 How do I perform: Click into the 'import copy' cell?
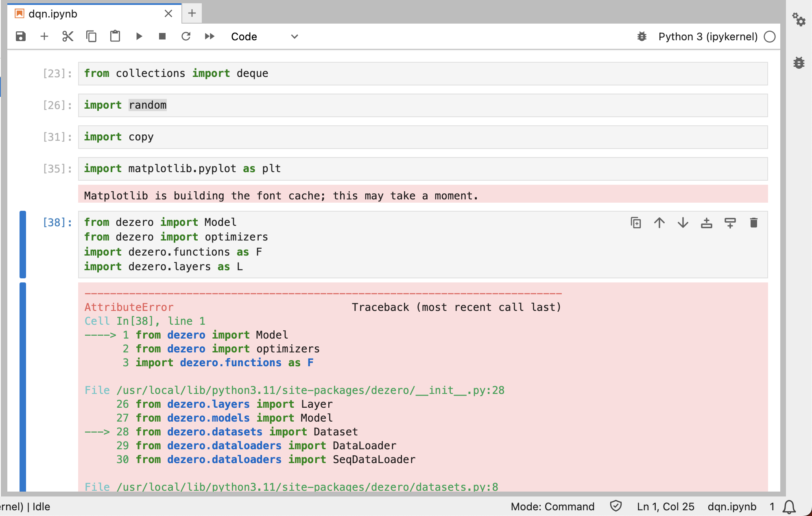tap(423, 137)
